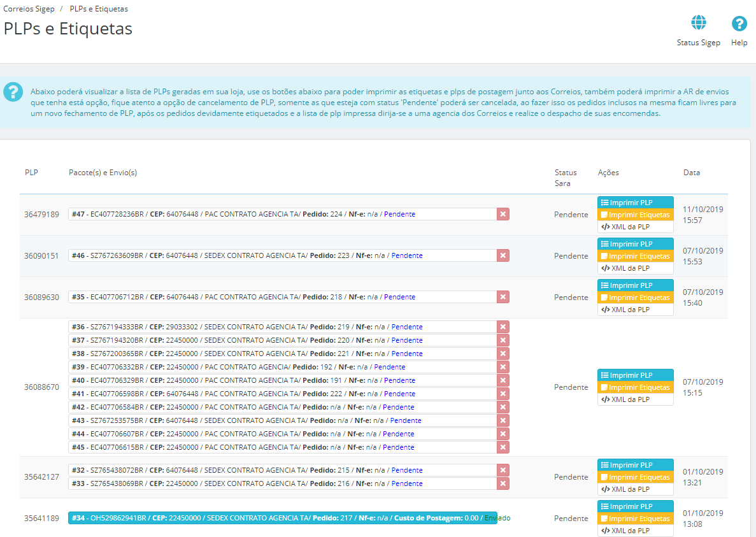This screenshot has height=537, width=756.
Task: Open Pendente status link for package #33
Action: pos(406,483)
